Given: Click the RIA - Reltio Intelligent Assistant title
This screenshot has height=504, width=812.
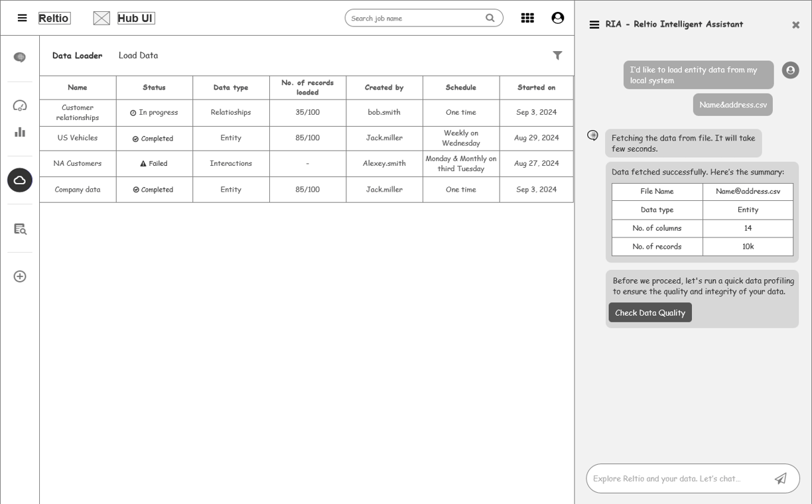Looking at the screenshot, I should pos(674,25).
